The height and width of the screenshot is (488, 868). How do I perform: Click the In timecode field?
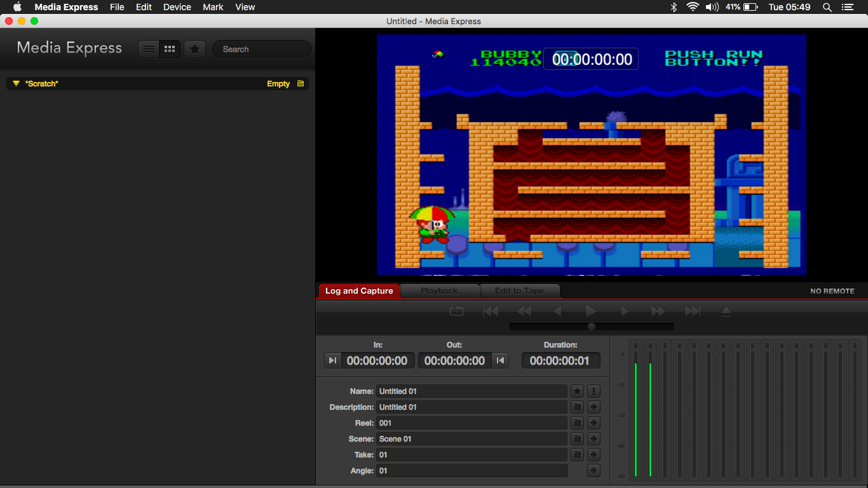377,360
